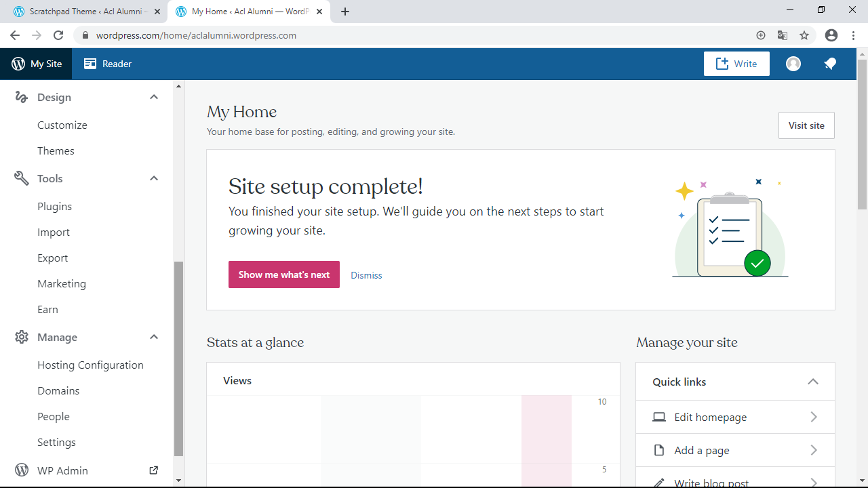Screen dimensions: 868x488
Task: Switch to the Scratchpad Theme tab
Action: pyautogui.click(x=88, y=12)
